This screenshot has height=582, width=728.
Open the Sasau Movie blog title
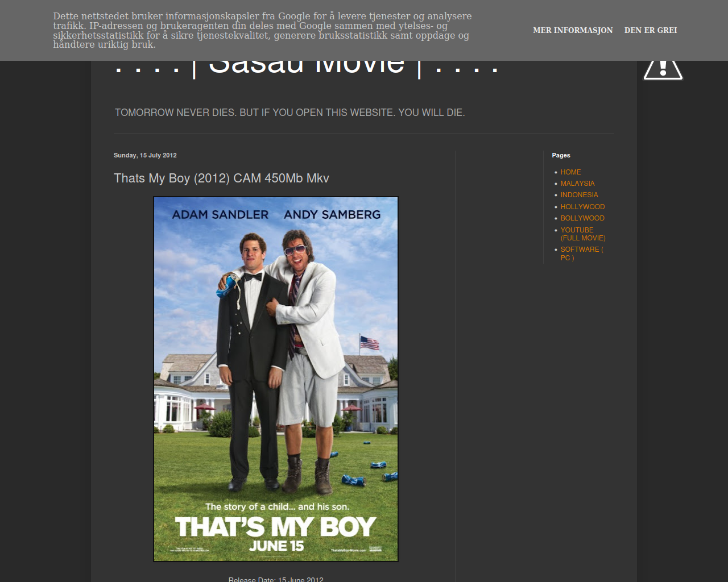(x=307, y=67)
